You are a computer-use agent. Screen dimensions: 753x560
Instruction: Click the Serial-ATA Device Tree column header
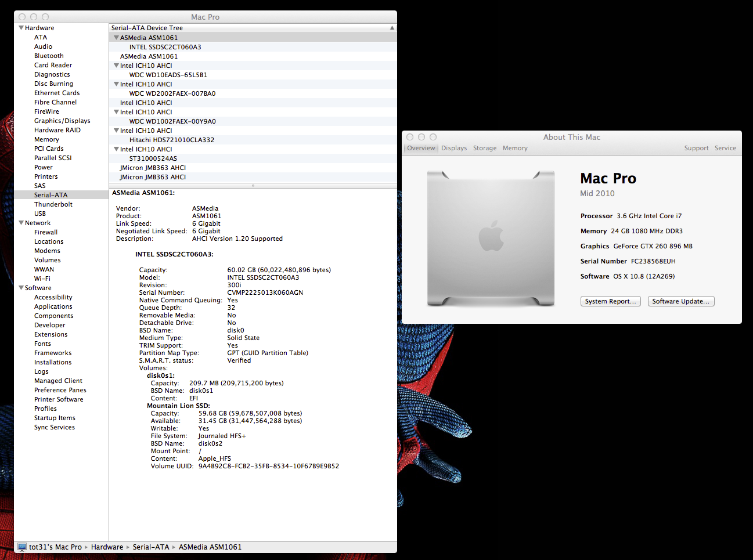[x=253, y=28]
